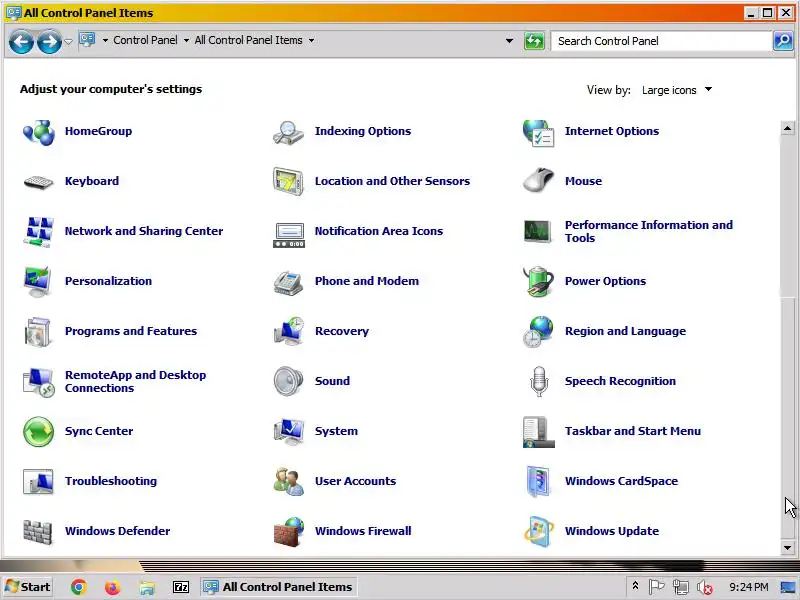The height and width of the screenshot is (600, 800).
Task: Open the HomeGroup icon
Action: 38,132
